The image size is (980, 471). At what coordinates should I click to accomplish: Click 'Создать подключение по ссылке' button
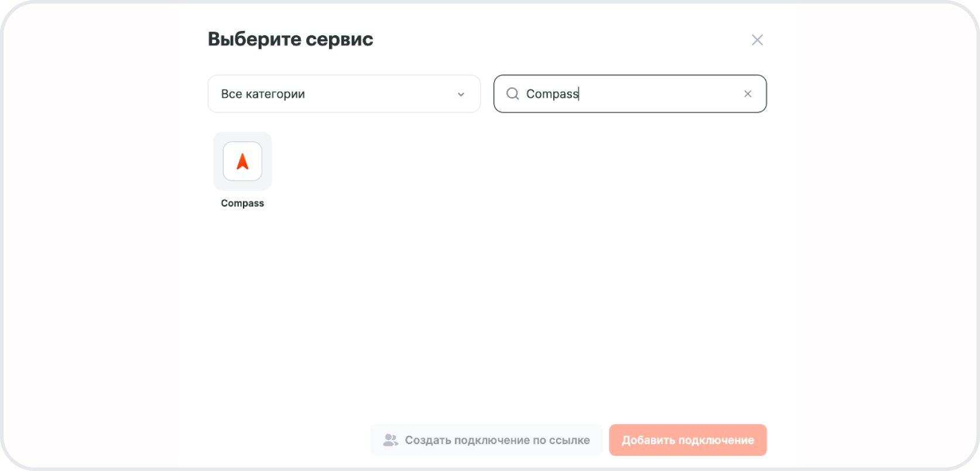coord(486,440)
